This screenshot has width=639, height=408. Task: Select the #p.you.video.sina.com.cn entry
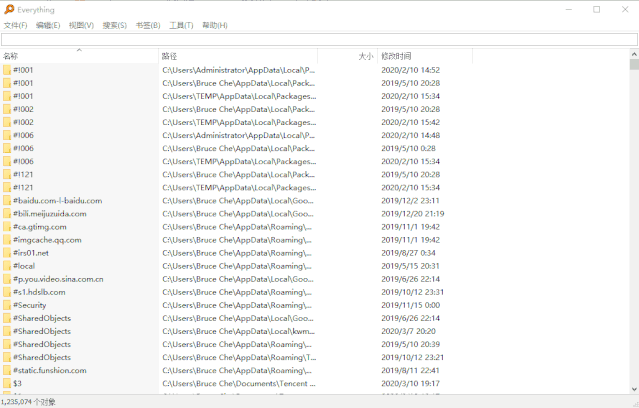pyautogui.click(x=58, y=279)
